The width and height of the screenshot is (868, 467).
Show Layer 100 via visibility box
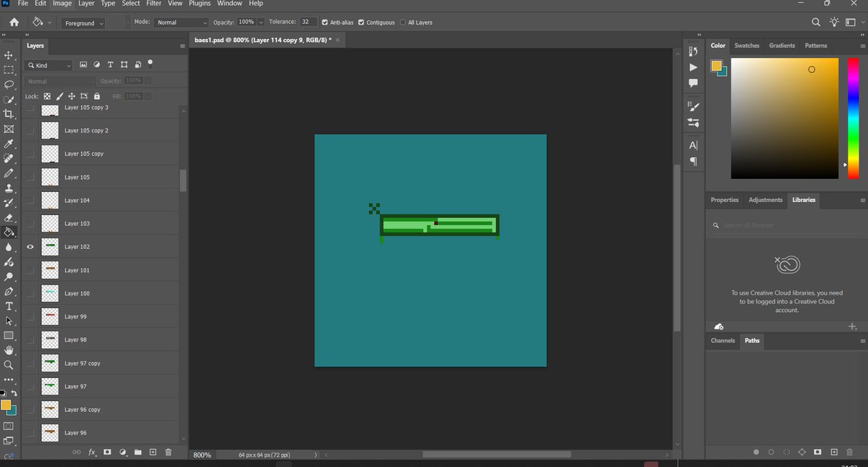coord(30,293)
